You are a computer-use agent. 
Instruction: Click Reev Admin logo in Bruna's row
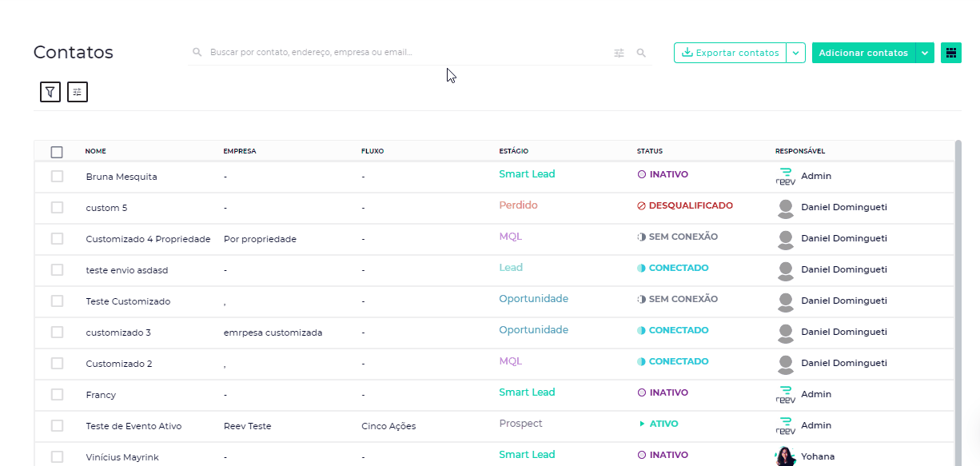click(786, 176)
